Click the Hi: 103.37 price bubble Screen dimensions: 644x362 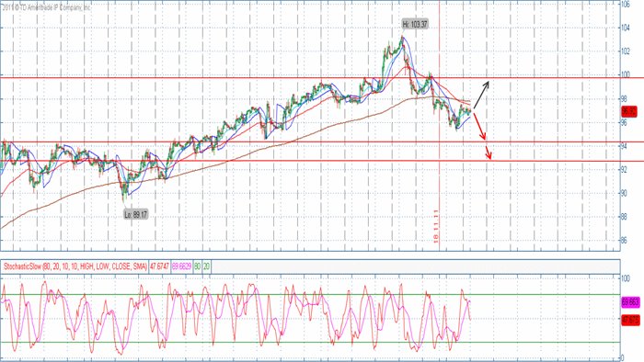pos(415,25)
